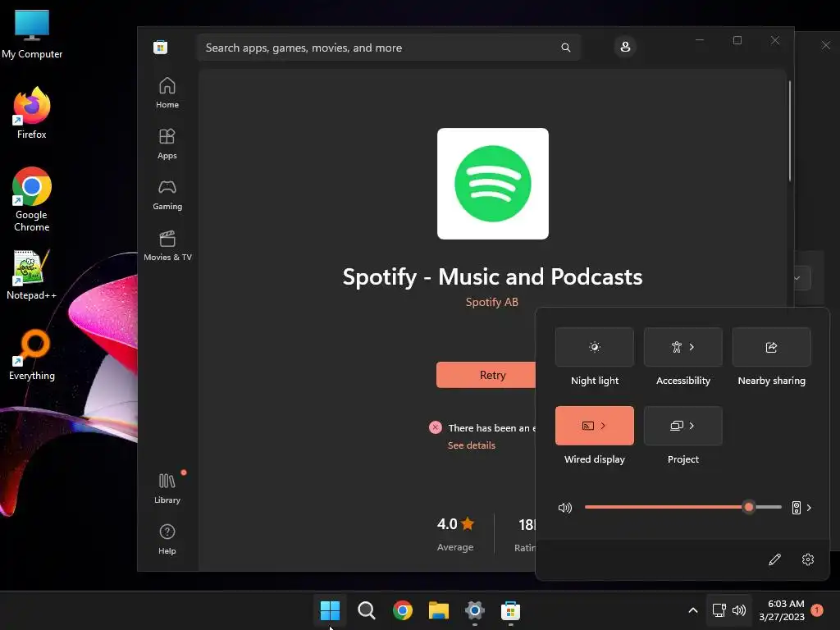Open clock and date 6:03 AM
The height and width of the screenshot is (630, 840).
click(x=782, y=610)
